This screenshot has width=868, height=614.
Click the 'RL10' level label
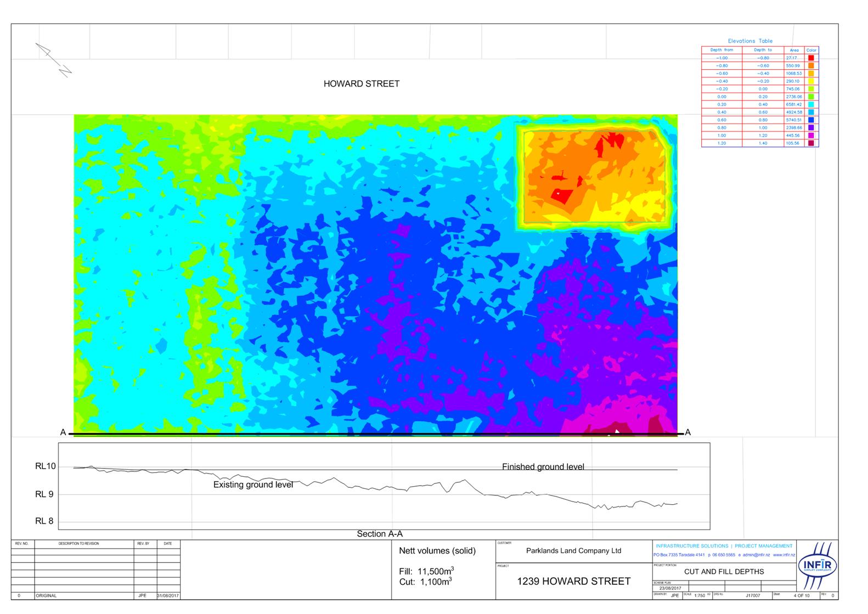click(46, 466)
